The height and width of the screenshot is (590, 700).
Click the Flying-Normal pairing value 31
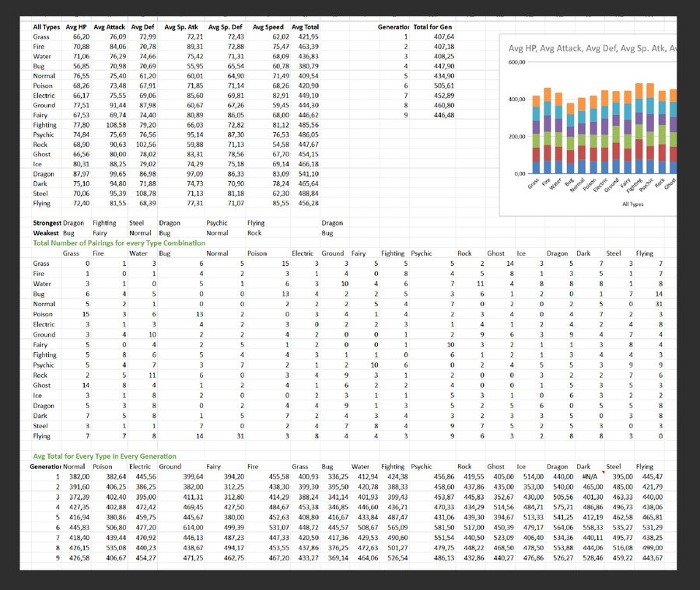(x=240, y=436)
